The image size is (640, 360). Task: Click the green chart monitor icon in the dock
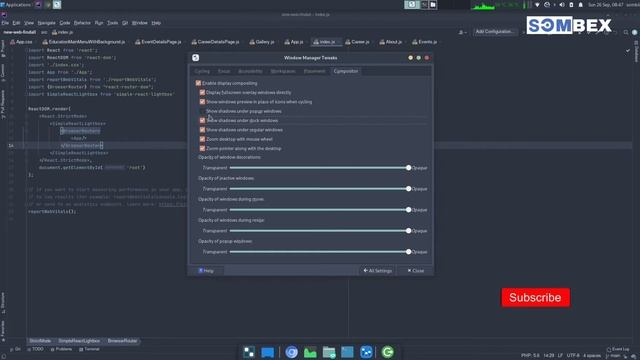pos(310,352)
